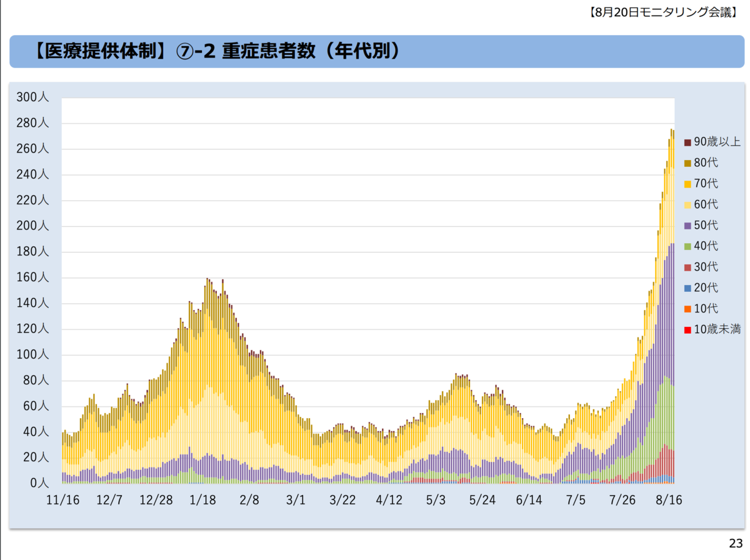Click the 60人 y-axis label
750x560 pixels.
pos(36,406)
